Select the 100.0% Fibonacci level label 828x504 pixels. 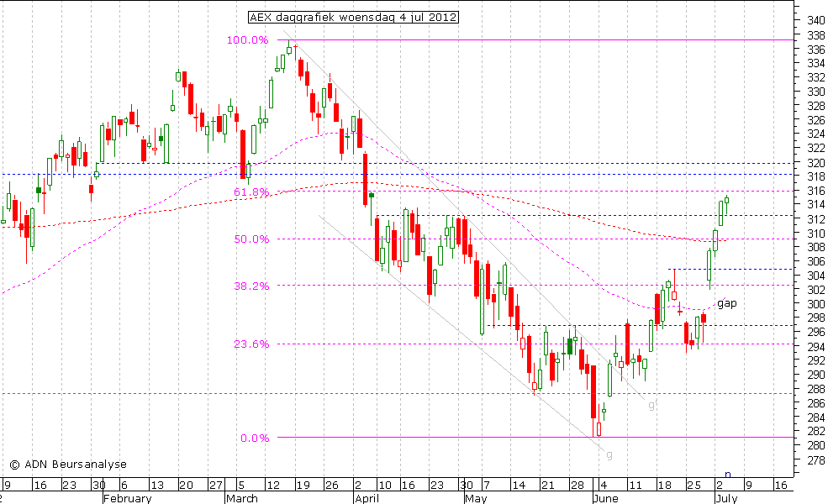click(x=248, y=40)
